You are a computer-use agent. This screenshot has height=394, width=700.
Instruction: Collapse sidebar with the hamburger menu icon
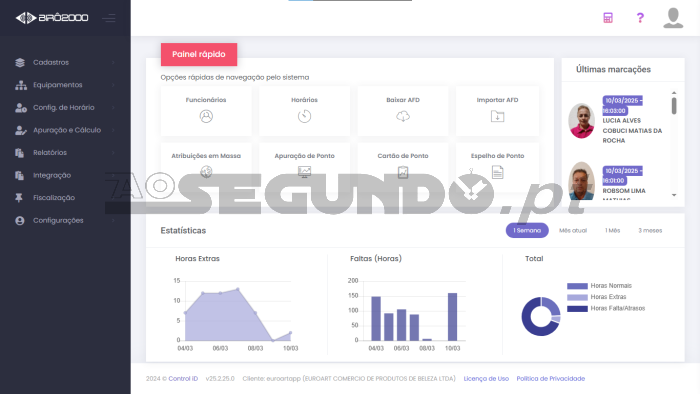tap(108, 18)
